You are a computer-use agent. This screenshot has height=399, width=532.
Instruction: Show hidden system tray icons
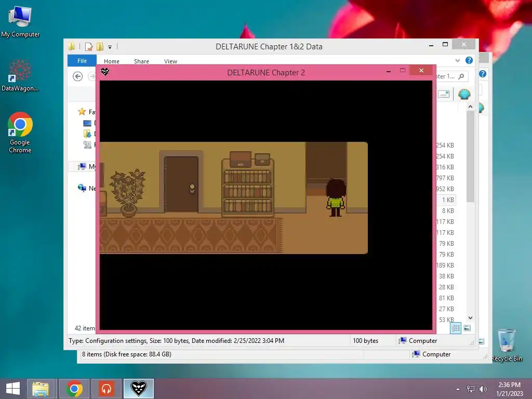click(458, 389)
